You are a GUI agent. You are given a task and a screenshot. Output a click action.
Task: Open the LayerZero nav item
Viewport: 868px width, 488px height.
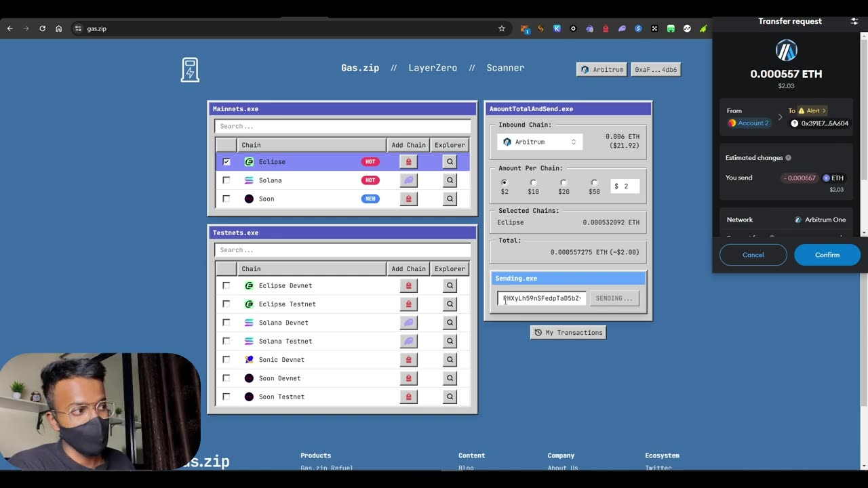coord(433,68)
